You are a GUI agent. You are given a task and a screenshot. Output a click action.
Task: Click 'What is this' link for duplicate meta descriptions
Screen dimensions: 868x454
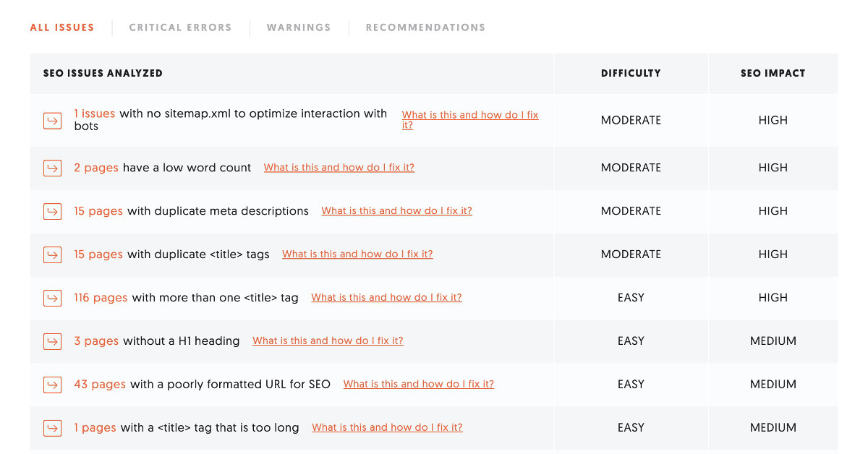(x=397, y=210)
